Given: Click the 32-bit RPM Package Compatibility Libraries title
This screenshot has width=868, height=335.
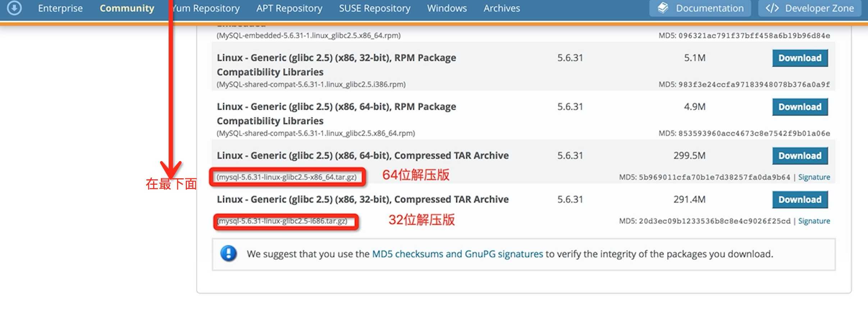Looking at the screenshot, I should tap(337, 65).
